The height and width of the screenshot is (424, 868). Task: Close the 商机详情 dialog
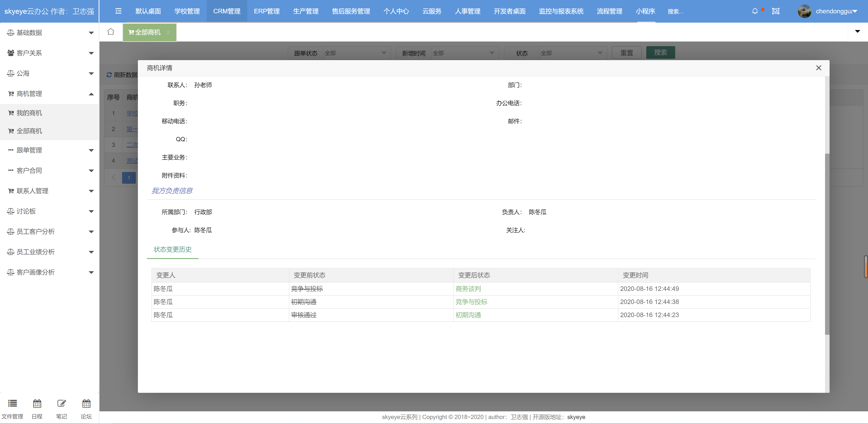[x=818, y=68]
